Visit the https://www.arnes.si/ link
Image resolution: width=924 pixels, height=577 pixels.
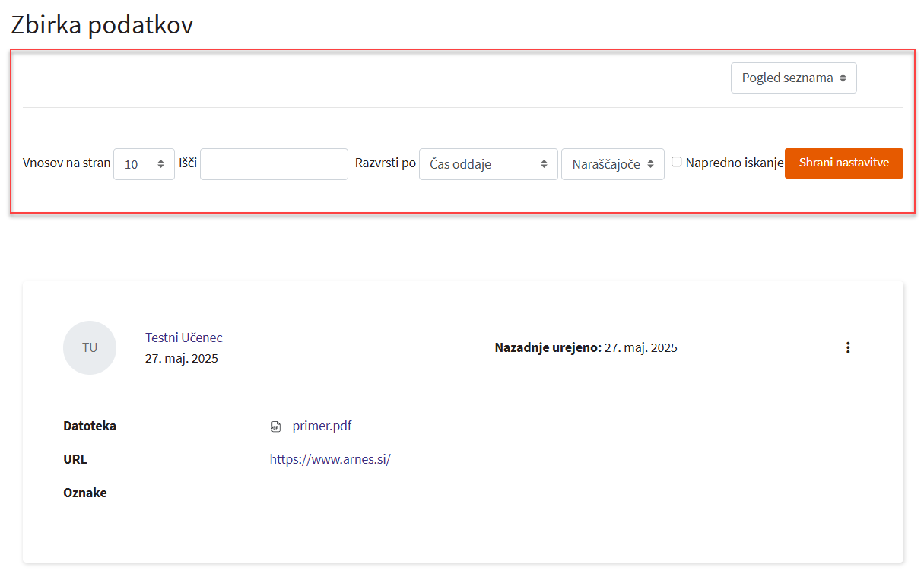click(330, 459)
